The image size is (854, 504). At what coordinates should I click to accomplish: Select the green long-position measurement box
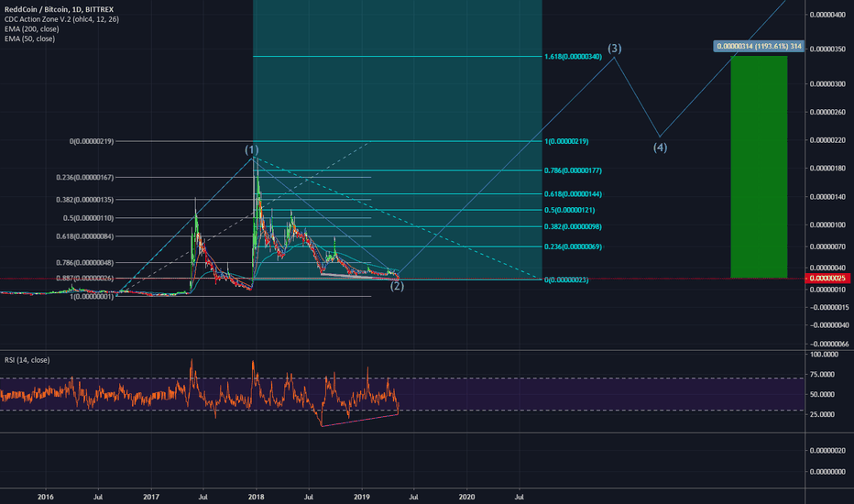759,167
